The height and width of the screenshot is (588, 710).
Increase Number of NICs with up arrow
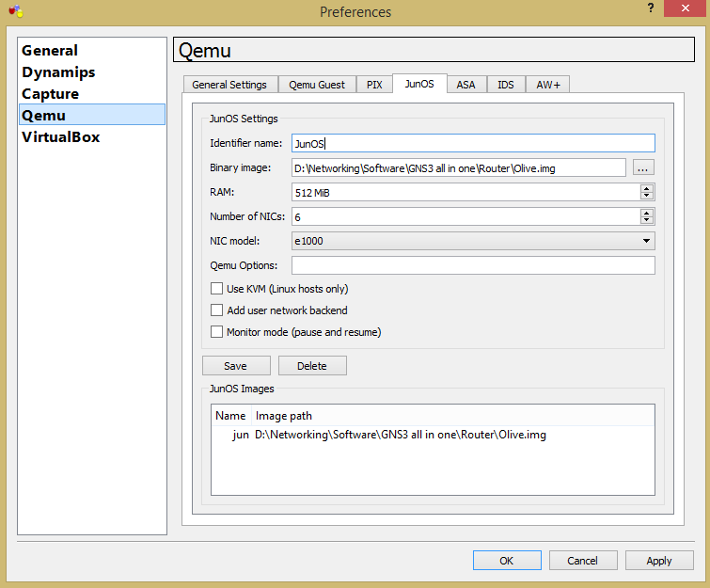pos(647,213)
